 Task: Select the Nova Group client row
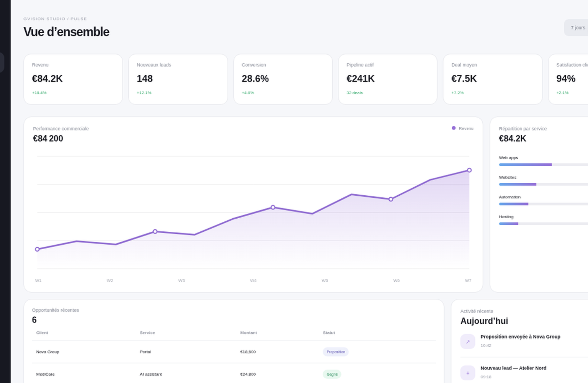pos(234,352)
